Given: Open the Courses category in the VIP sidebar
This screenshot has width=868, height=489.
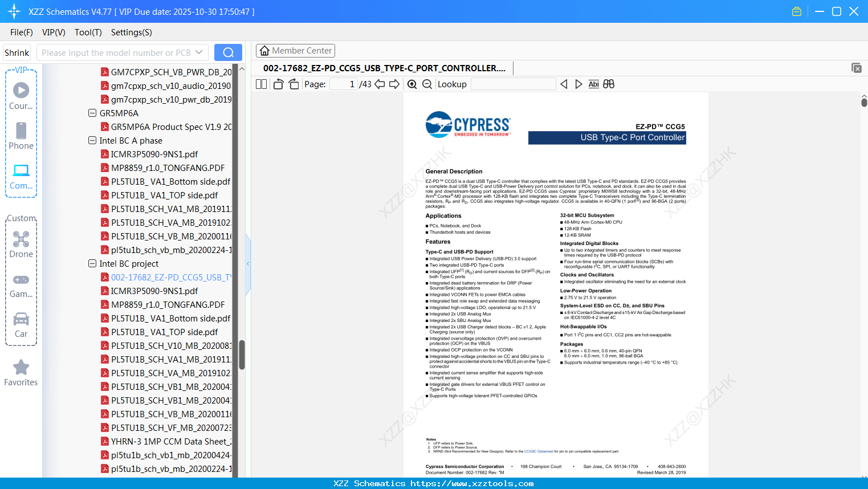Looking at the screenshot, I should (21, 96).
